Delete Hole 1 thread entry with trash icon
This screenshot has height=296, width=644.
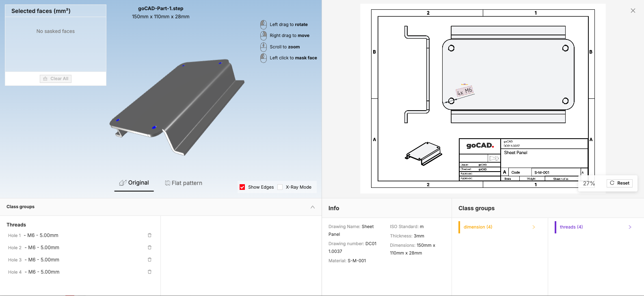point(149,235)
